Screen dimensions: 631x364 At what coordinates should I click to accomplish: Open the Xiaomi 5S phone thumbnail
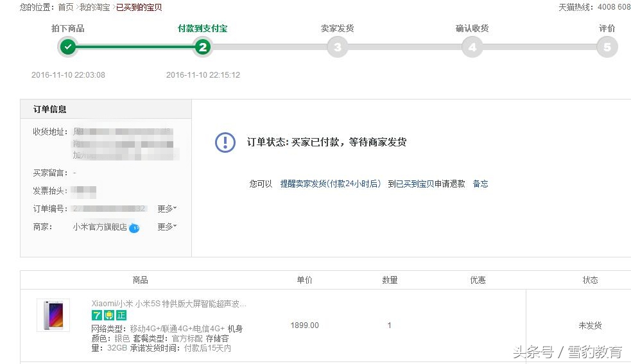click(53, 315)
